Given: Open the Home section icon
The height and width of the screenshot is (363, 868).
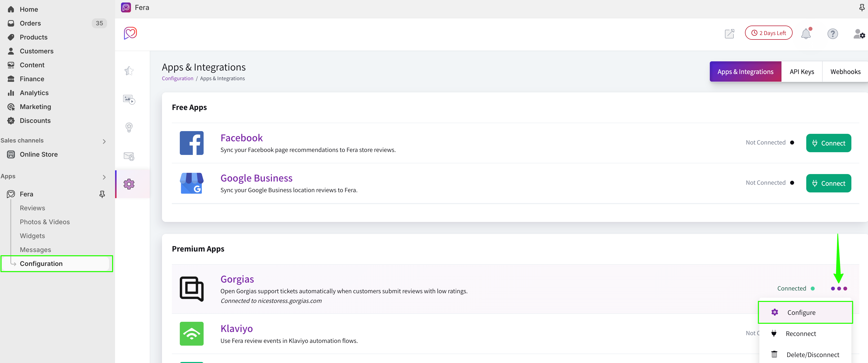Looking at the screenshot, I should (11, 9).
